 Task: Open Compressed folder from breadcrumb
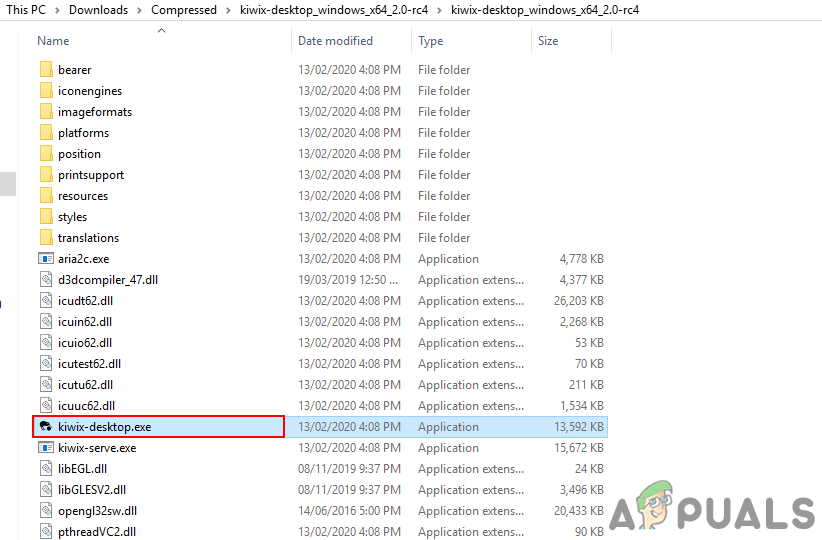tap(184, 10)
